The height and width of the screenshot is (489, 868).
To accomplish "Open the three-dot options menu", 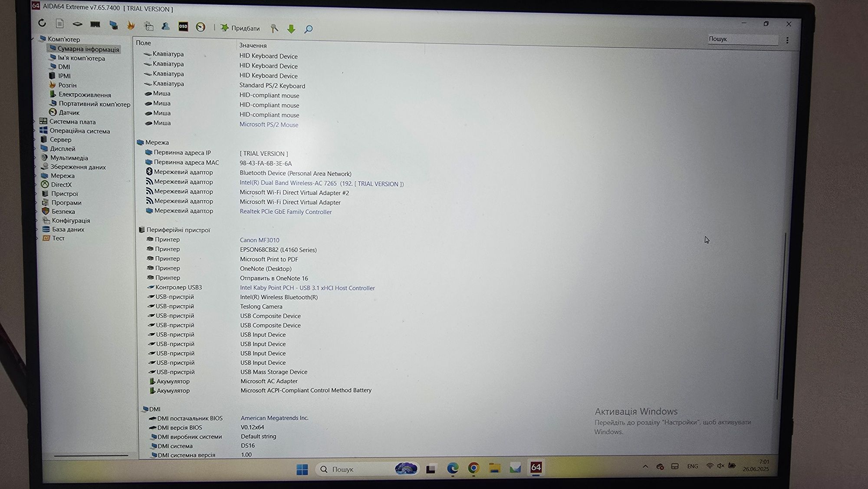I will pos(787,40).
